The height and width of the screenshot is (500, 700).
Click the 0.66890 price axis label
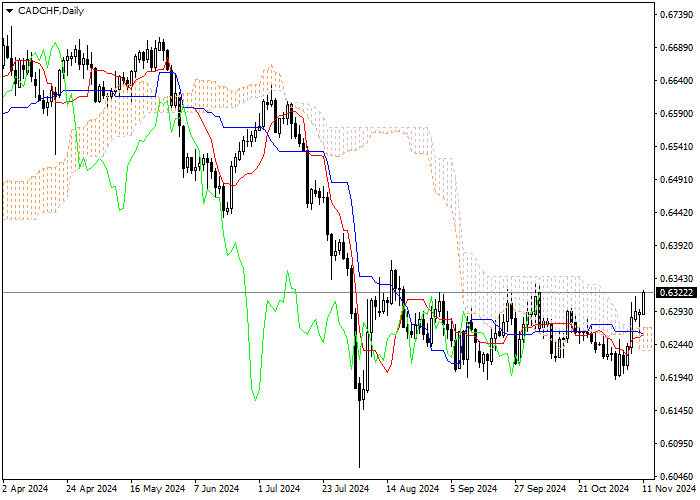[x=676, y=48]
